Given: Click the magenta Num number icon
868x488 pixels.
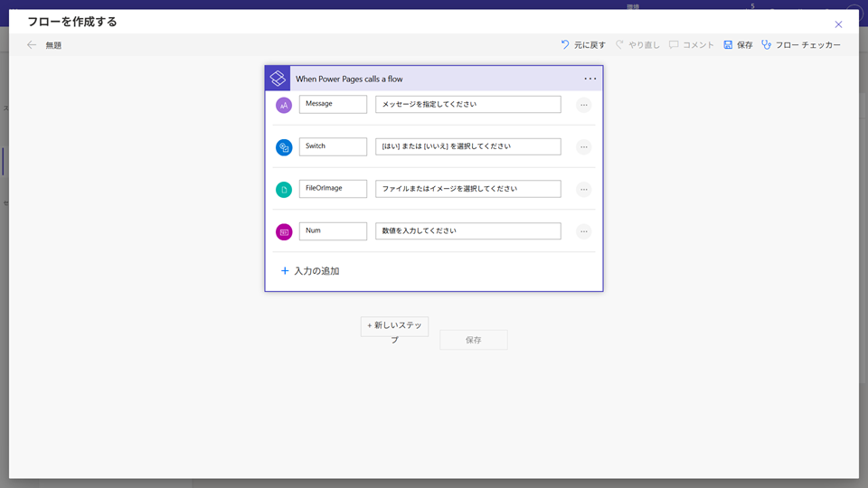Looking at the screenshot, I should pyautogui.click(x=284, y=232).
